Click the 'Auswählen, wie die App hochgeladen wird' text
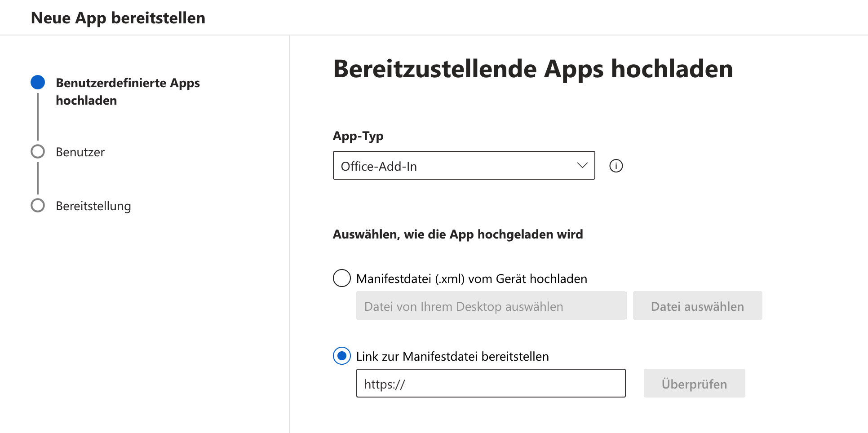This screenshot has height=433, width=868. 457,234
